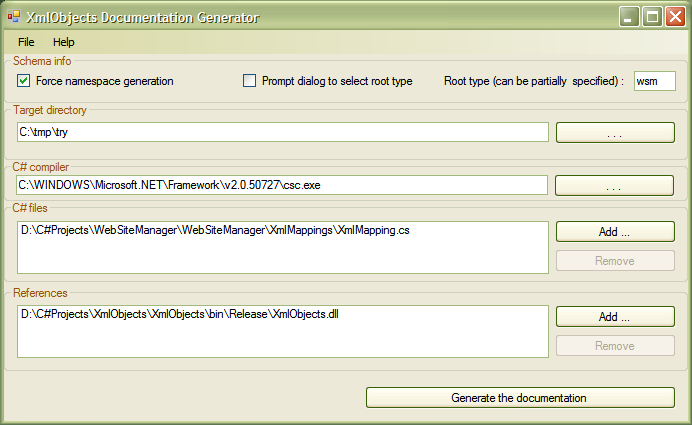Click the Target directory path field
The width and height of the screenshot is (692, 425).
tap(283, 132)
